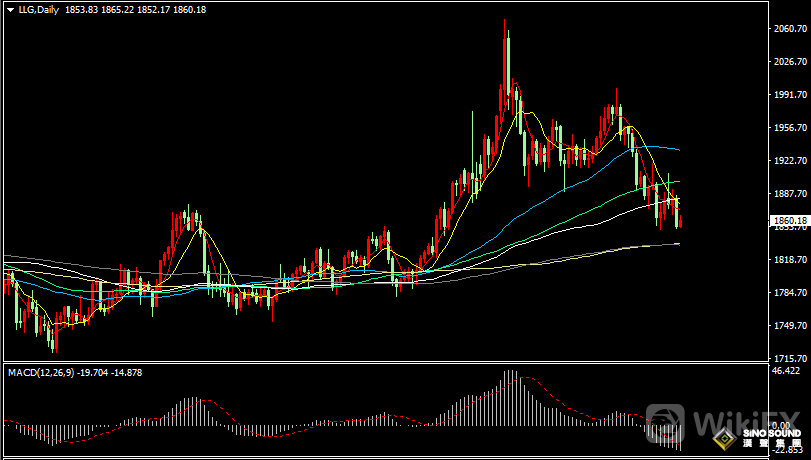Click the 1887.70 price axis label

pos(791,194)
